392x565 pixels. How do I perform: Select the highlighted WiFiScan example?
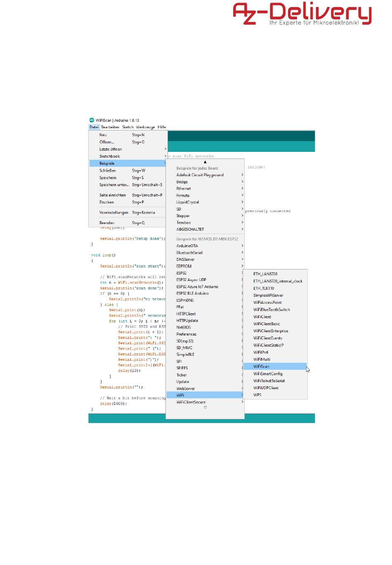(x=275, y=366)
